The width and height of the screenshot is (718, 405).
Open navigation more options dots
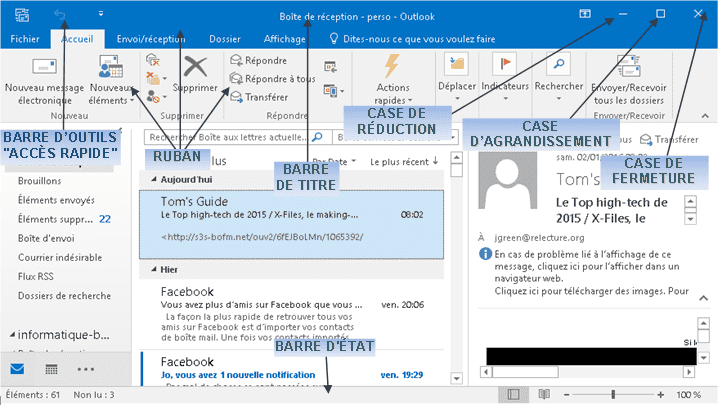tap(86, 369)
